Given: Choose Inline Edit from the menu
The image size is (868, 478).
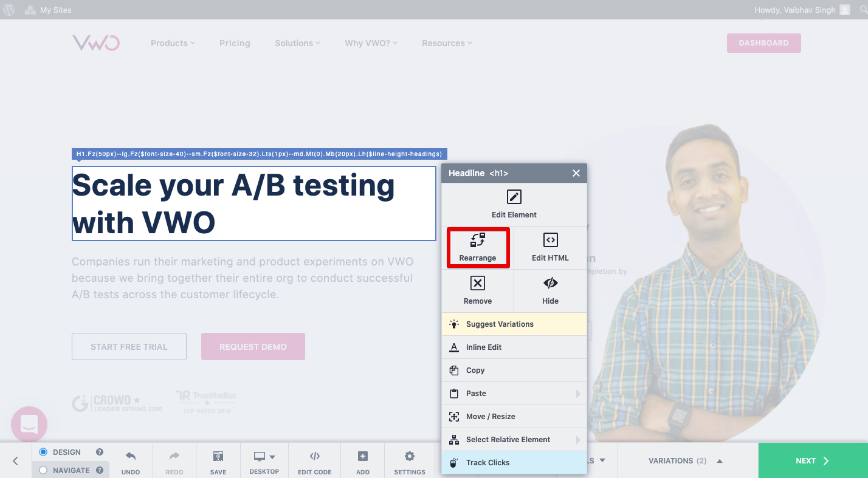Looking at the screenshot, I should tap(514, 347).
